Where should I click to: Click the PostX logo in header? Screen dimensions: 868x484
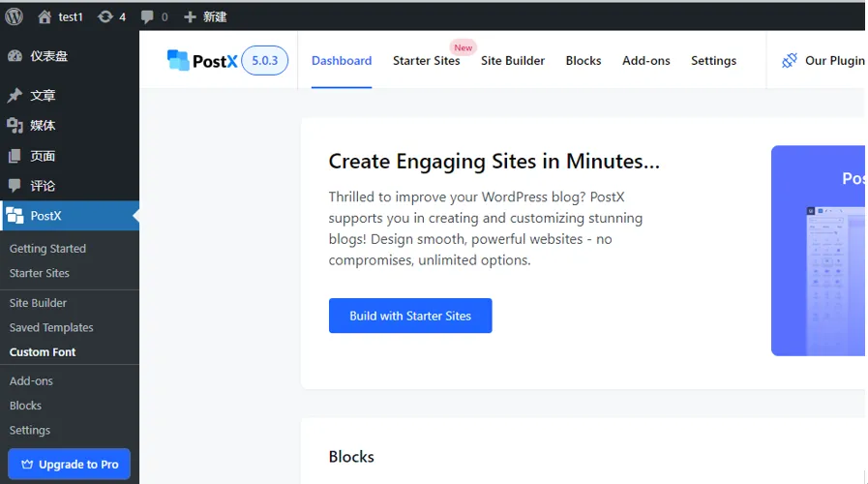pyautogui.click(x=201, y=61)
